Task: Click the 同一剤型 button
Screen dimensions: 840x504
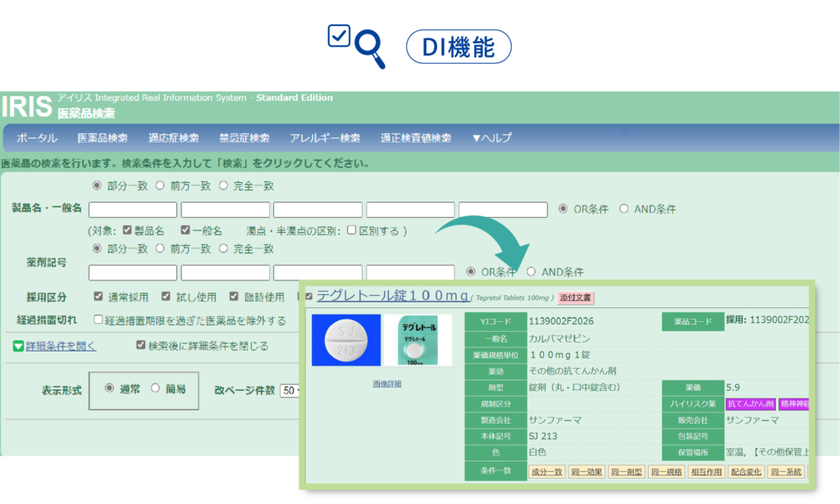Action: [x=626, y=472]
